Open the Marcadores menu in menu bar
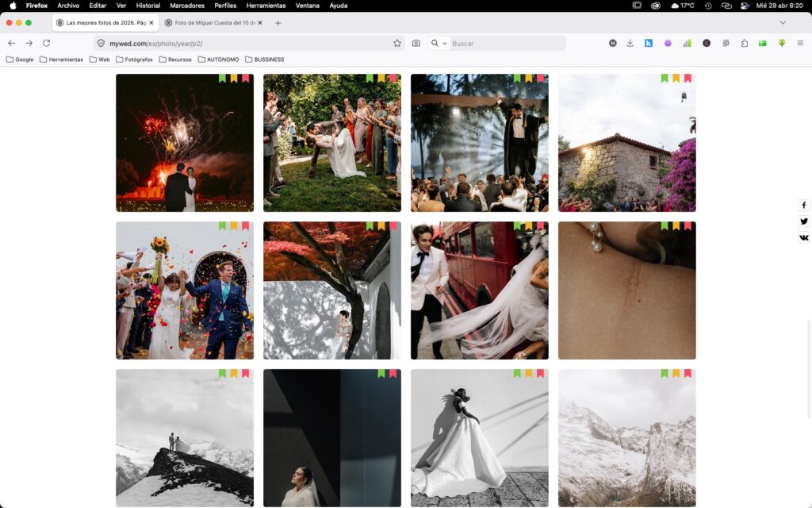Screen dimensions: 812x508 click(x=187, y=6)
